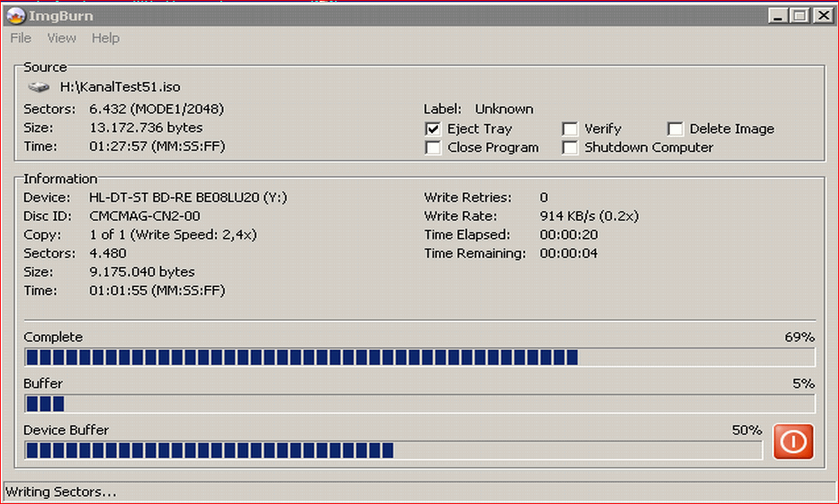
Task: Enable the Verify option
Action: click(x=570, y=129)
